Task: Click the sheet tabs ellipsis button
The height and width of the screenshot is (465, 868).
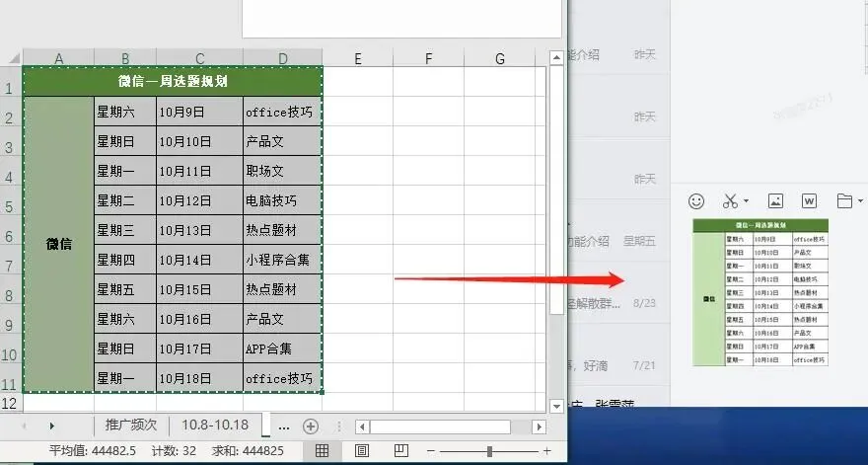Action: tap(284, 426)
